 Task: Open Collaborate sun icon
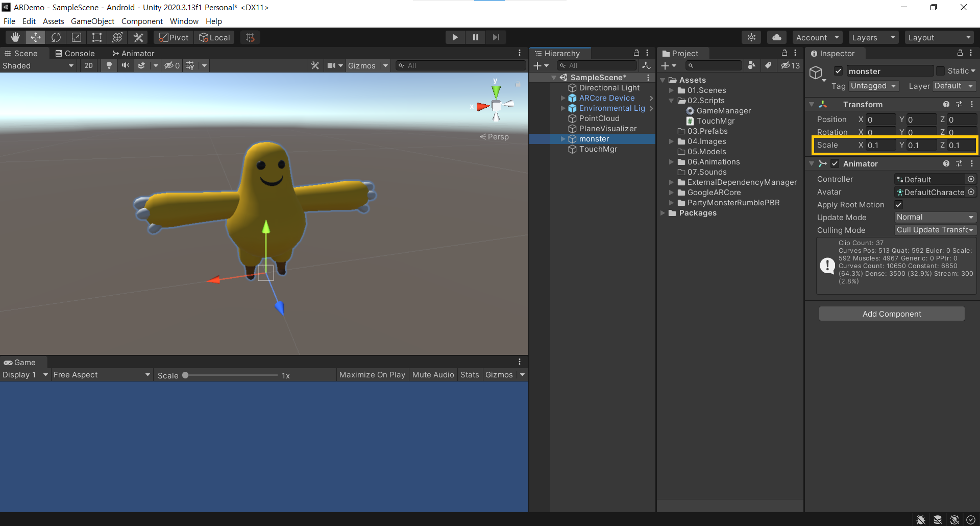(751, 37)
